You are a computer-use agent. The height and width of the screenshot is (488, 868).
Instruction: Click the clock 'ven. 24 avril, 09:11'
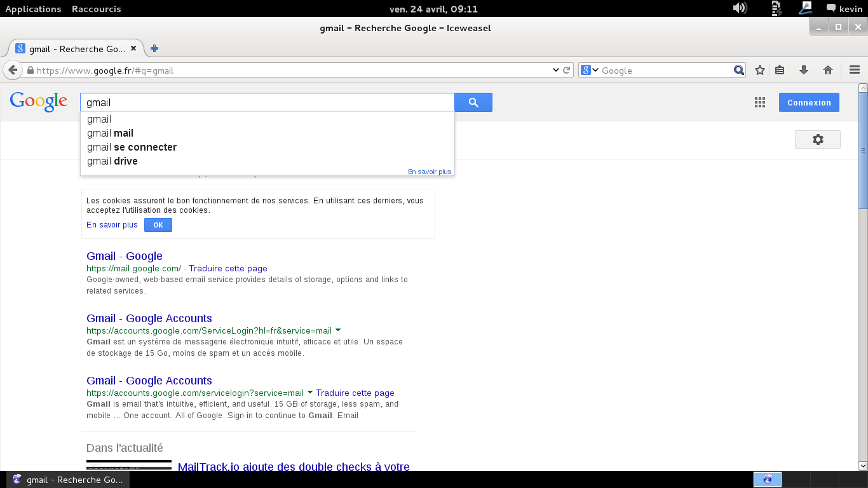click(x=433, y=9)
